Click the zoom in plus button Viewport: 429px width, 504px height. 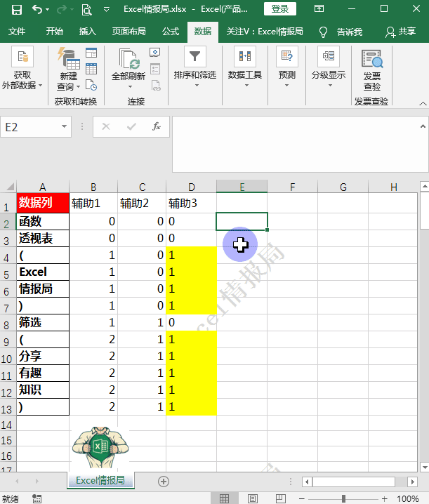click(x=384, y=498)
